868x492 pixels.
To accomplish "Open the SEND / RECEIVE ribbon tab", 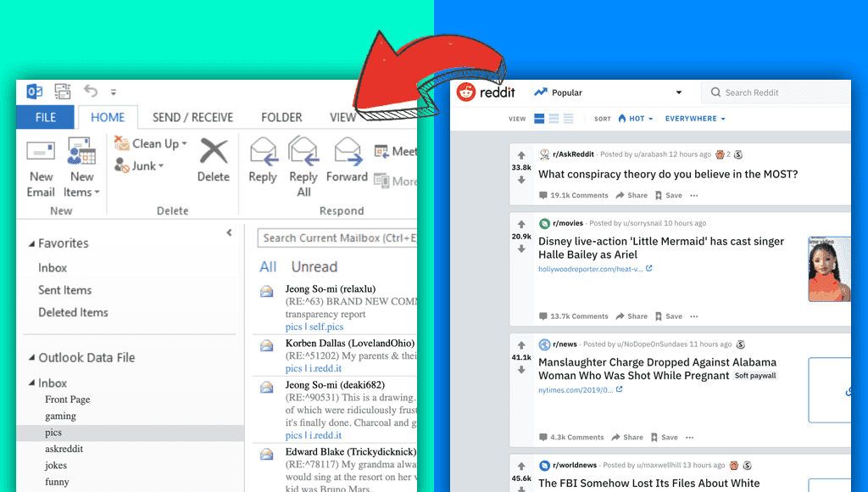I will pos(192,117).
